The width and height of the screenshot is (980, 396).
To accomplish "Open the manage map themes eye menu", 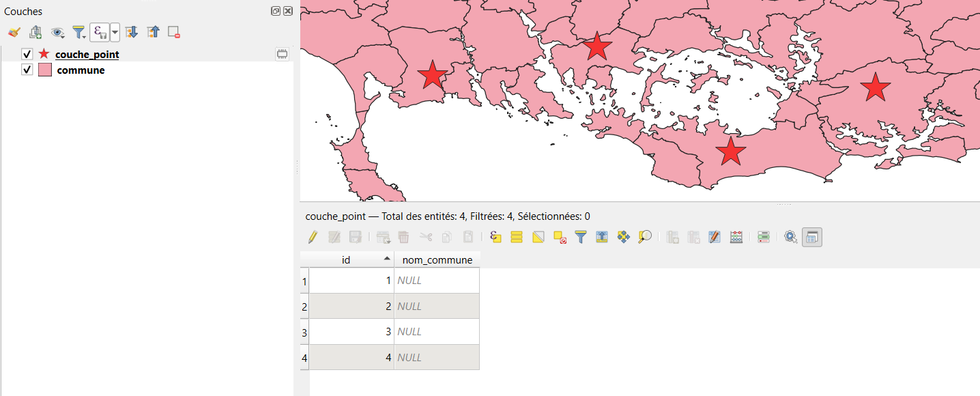I will 58,32.
